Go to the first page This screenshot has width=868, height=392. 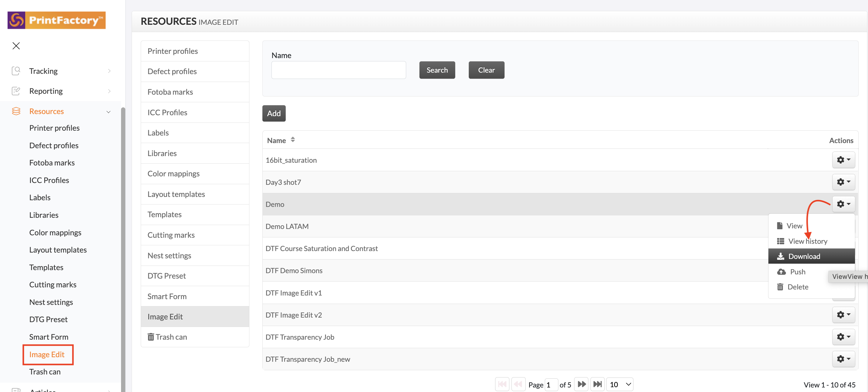click(502, 384)
